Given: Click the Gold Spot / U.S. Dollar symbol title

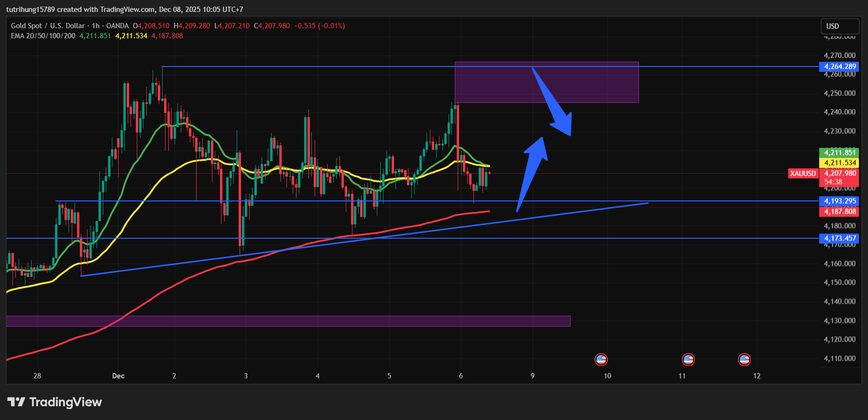Looking at the screenshot, I should coord(48,26).
